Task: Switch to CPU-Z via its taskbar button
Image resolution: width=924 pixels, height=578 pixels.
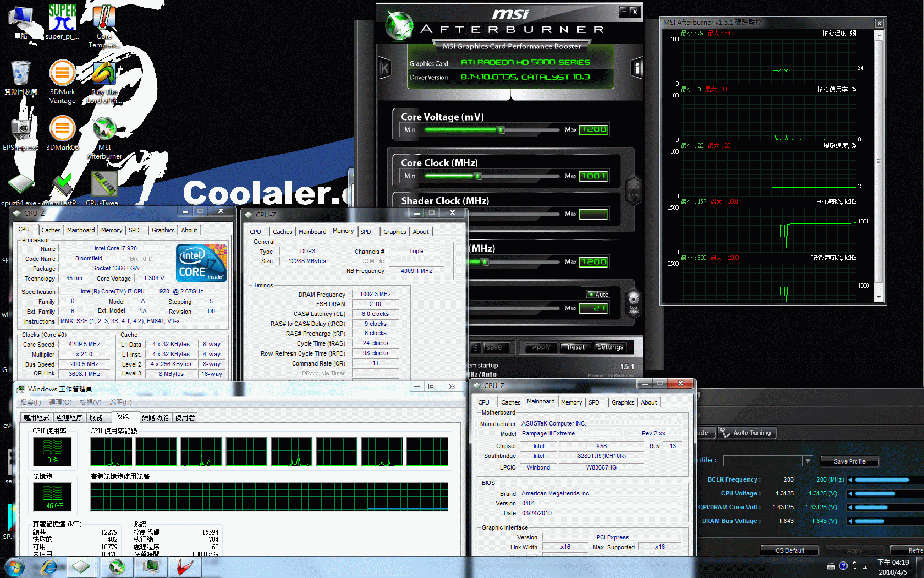Action: point(81,566)
